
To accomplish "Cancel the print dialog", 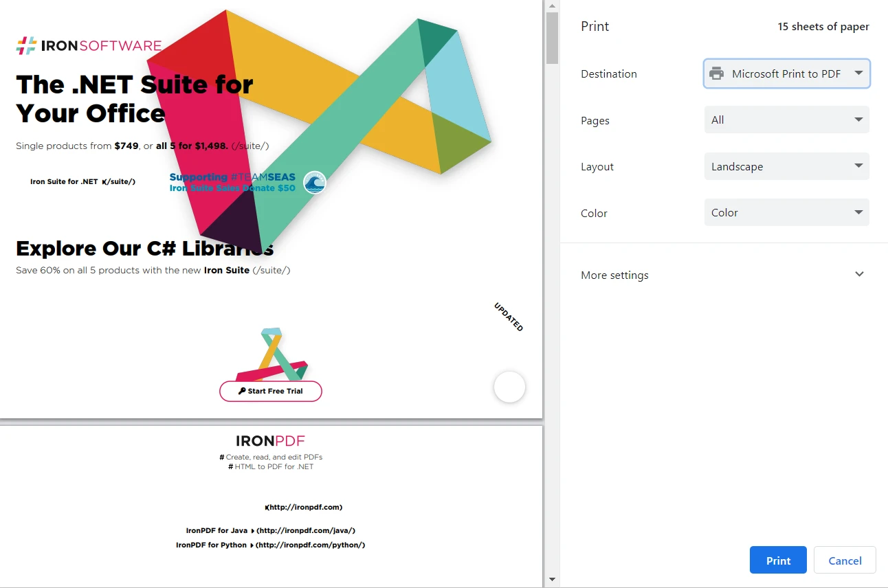I will pos(845,560).
